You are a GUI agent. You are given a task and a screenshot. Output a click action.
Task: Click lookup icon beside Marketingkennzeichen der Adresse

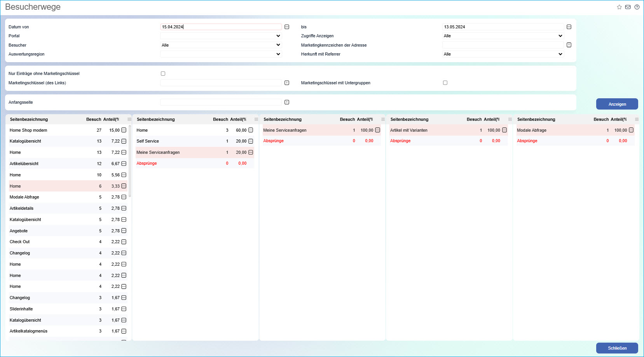(569, 45)
